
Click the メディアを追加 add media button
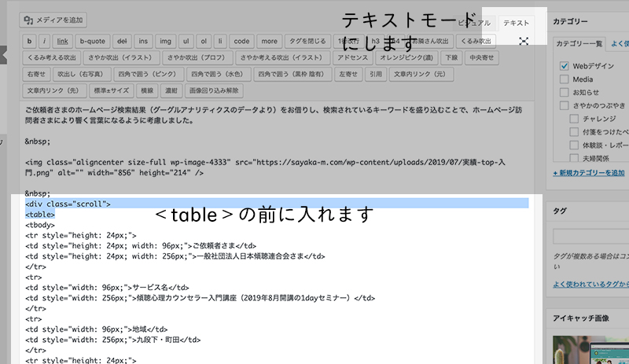[x=53, y=20]
